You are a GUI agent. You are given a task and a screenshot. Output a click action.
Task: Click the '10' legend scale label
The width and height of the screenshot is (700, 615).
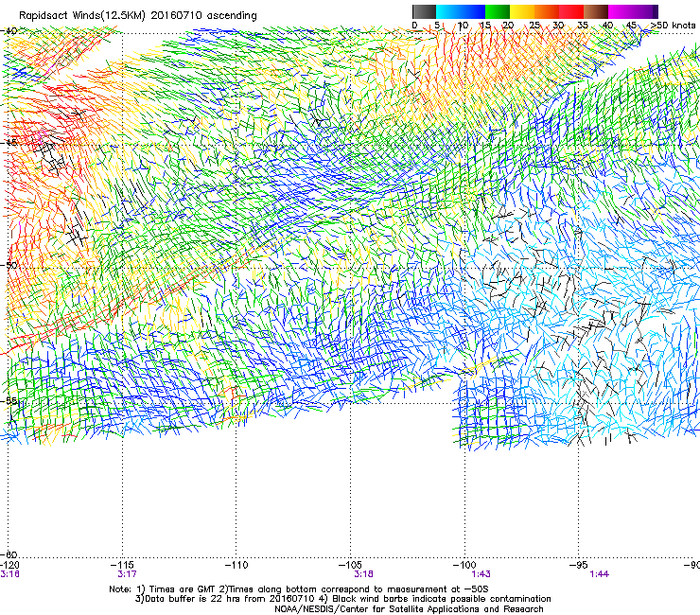pyautogui.click(x=463, y=25)
